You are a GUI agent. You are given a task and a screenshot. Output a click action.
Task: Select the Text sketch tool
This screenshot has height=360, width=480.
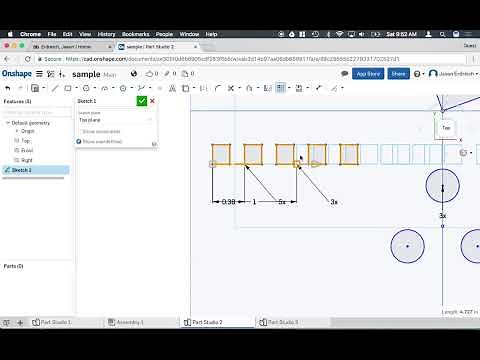pos(172,88)
